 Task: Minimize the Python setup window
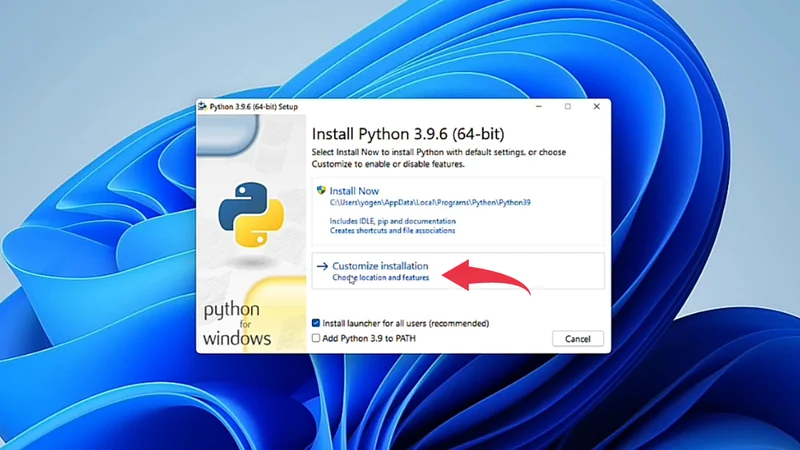click(x=539, y=107)
